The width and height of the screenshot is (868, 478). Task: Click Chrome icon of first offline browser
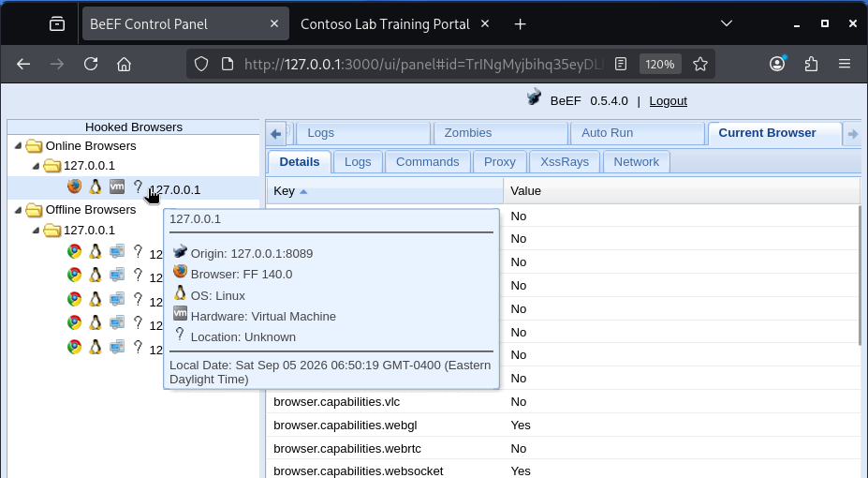(74, 251)
